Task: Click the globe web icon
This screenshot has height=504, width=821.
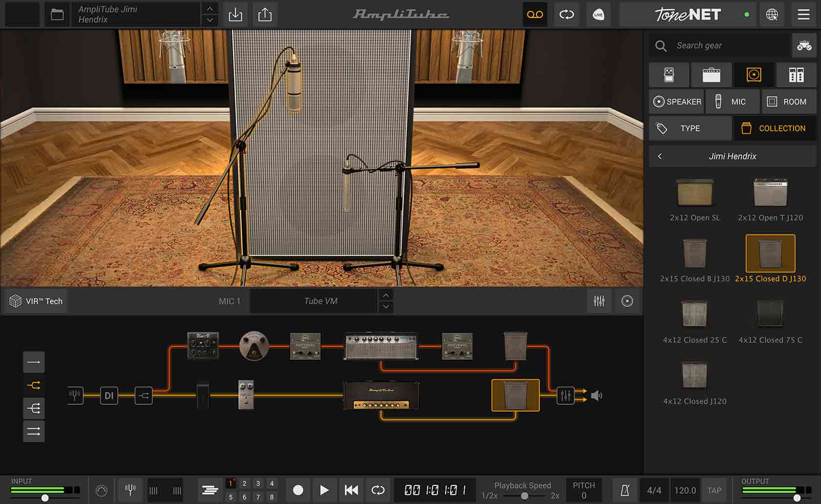Action: click(x=772, y=15)
